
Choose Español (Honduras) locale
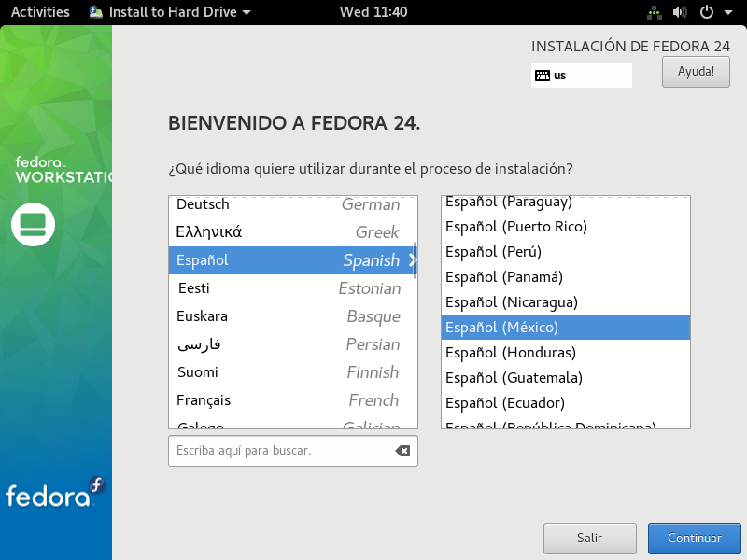pos(566,353)
